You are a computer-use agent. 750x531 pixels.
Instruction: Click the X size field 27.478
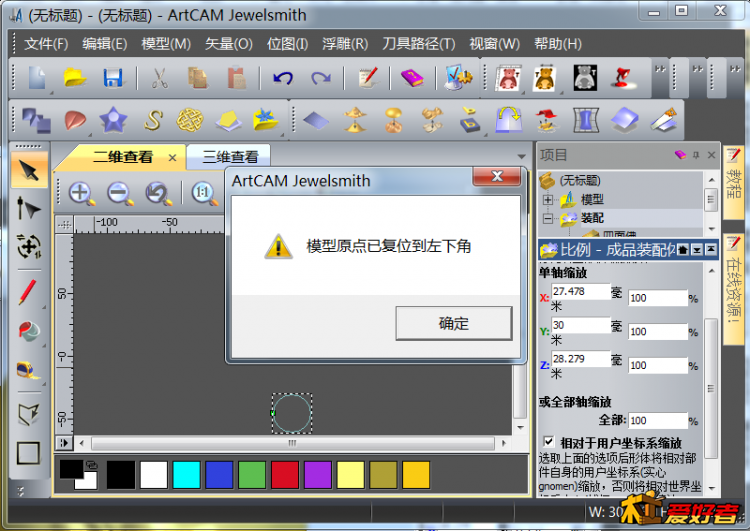click(581, 292)
